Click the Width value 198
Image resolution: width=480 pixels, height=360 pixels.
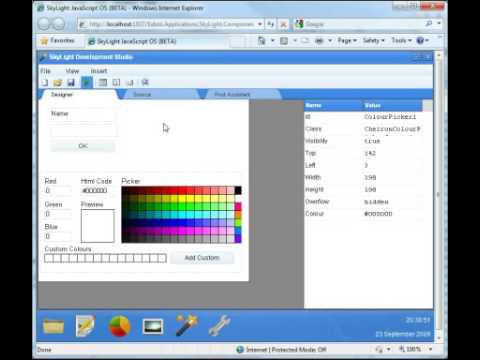pyautogui.click(x=370, y=177)
